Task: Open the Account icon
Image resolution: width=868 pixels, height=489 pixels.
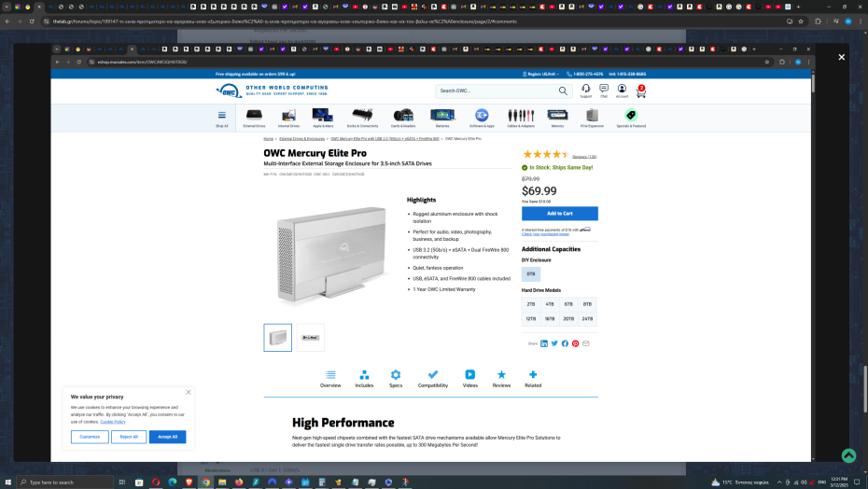Action: [x=622, y=91]
